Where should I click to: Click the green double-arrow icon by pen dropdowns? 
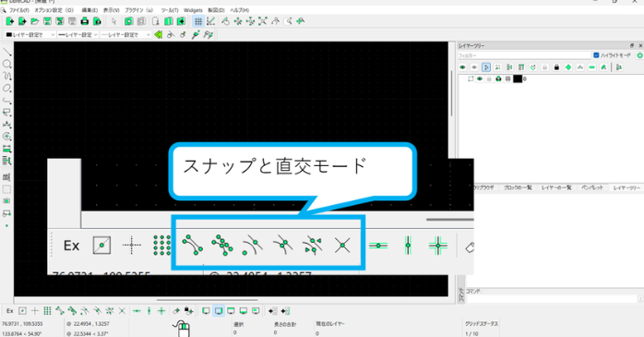(158, 35)
